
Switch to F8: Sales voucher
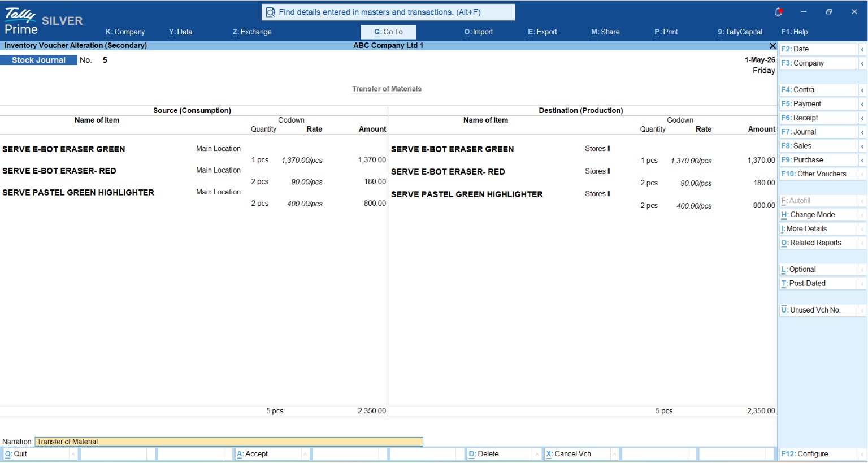pos(818,146)
